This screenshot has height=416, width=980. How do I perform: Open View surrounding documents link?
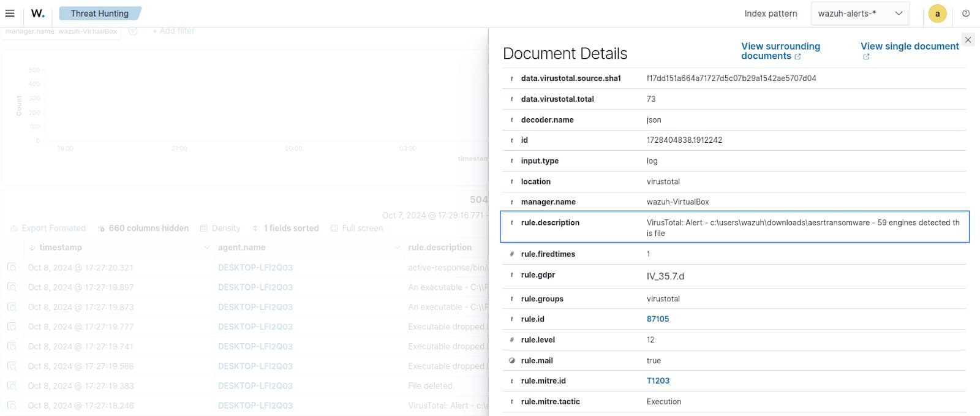[780, 51]
